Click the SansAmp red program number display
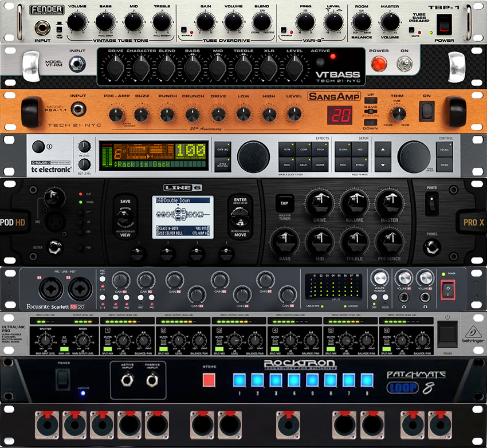The width and height of the screenshot is (487, 448). [341, 115]
